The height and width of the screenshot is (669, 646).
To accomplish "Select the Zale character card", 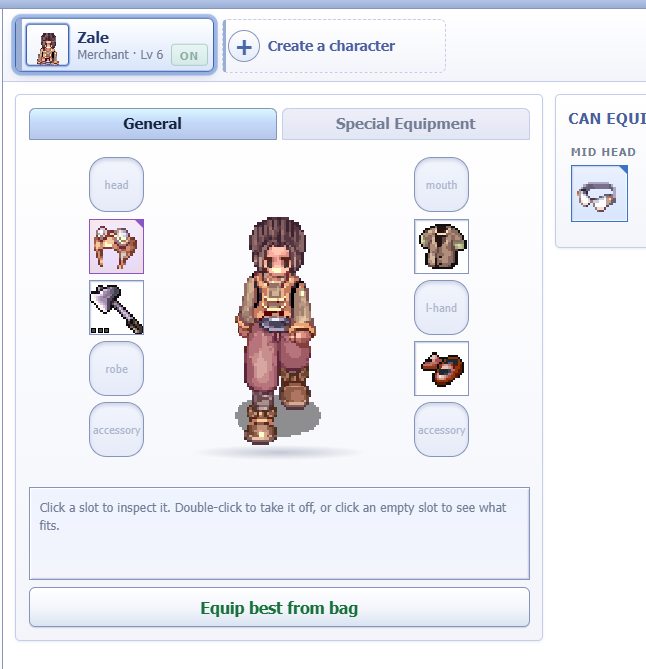I will point(114,45).
